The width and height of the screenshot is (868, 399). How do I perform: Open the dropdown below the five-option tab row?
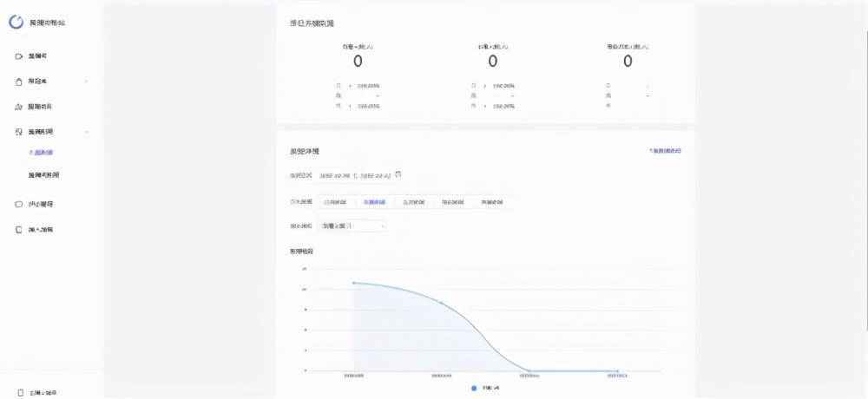point(351,226)
